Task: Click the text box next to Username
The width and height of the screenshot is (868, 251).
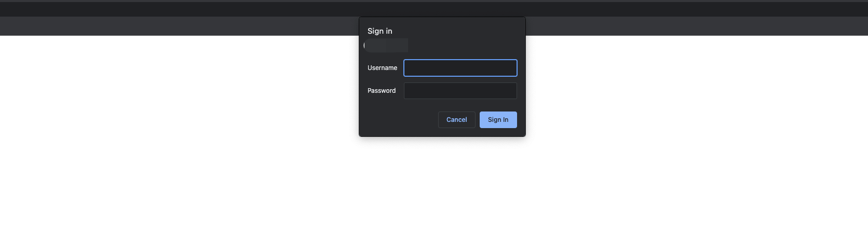Action: pyautogui.click(x=460, y=68)
